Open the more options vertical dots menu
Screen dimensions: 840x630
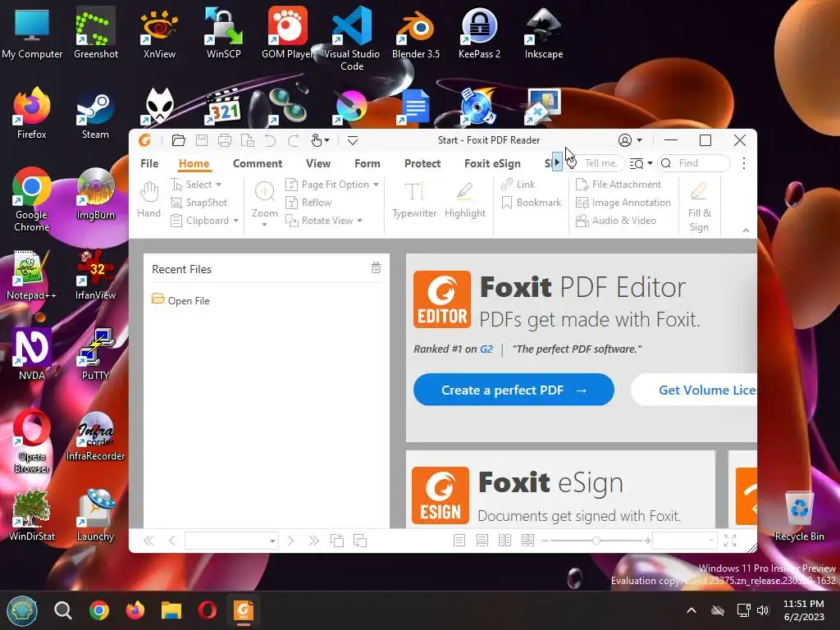click(743, 163)
